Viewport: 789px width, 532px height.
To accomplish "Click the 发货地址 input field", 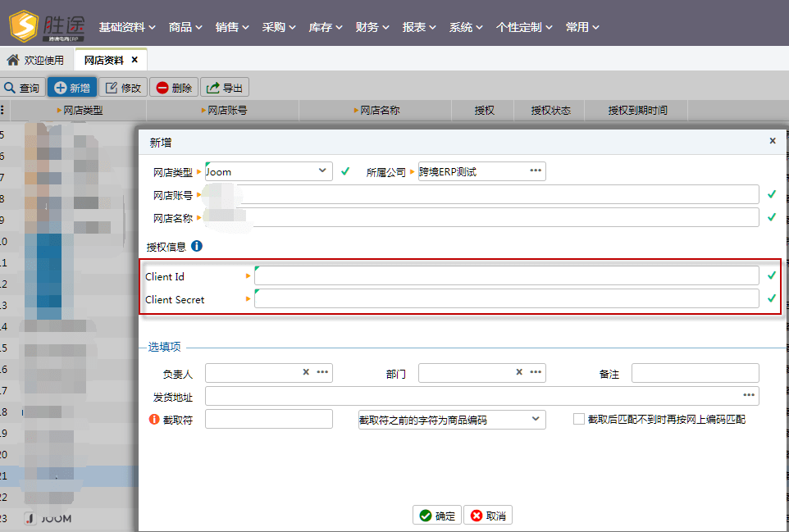I will coord(481,396).
